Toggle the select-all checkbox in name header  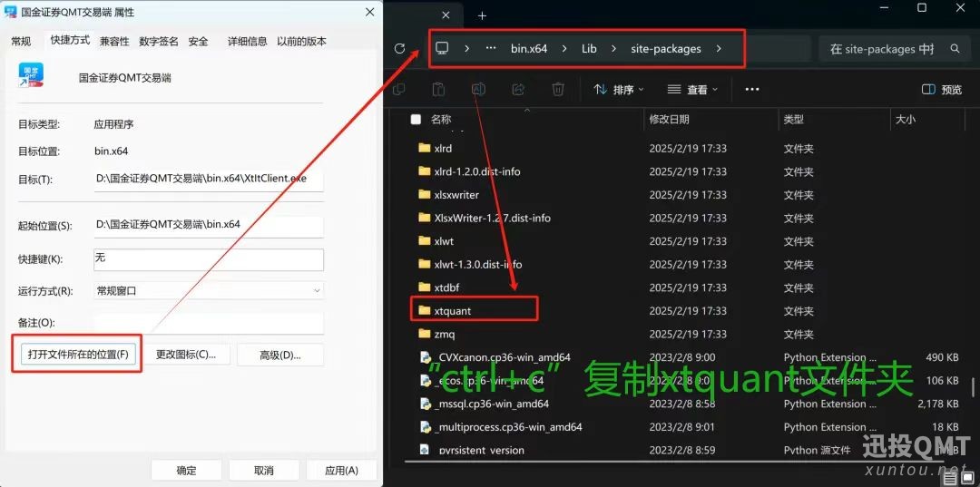click(416, 119)
